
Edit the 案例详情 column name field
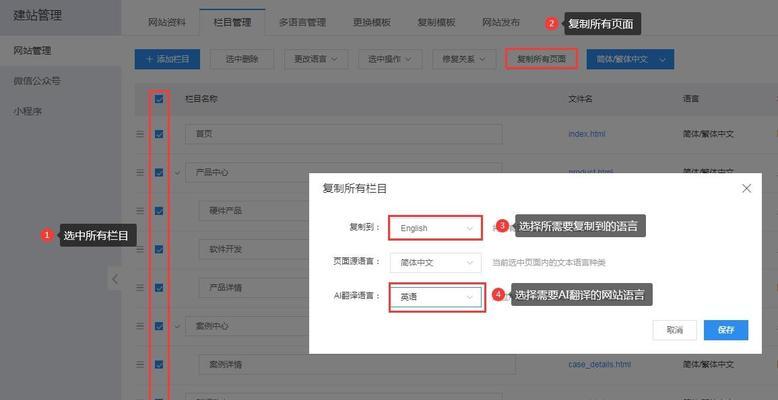(x=357, y=365)
